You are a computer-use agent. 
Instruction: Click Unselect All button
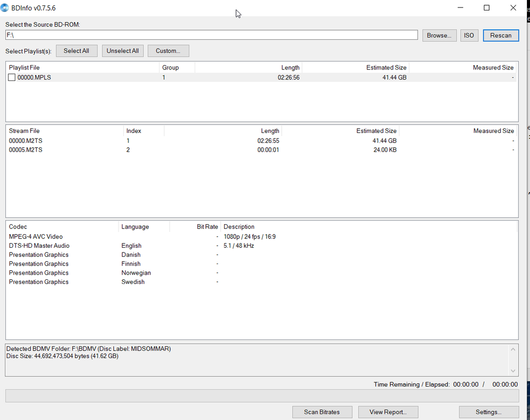point(123,51)
